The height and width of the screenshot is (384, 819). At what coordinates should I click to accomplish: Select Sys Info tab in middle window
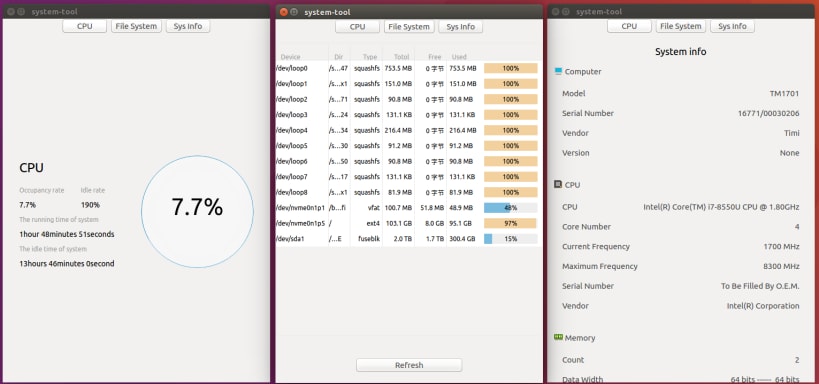(461, 27)
